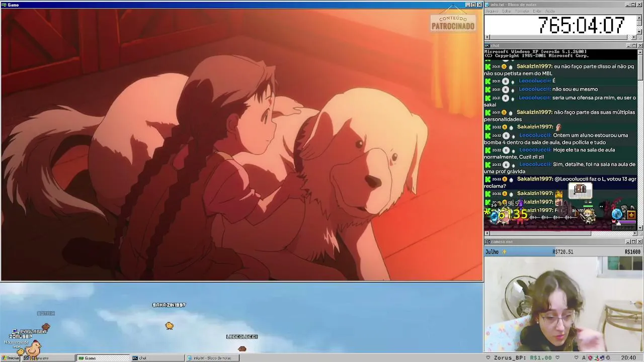Click the K badge beside 'não sou eu mesmo'
This screenshot has height=362, width=644.
pos(488,89)
